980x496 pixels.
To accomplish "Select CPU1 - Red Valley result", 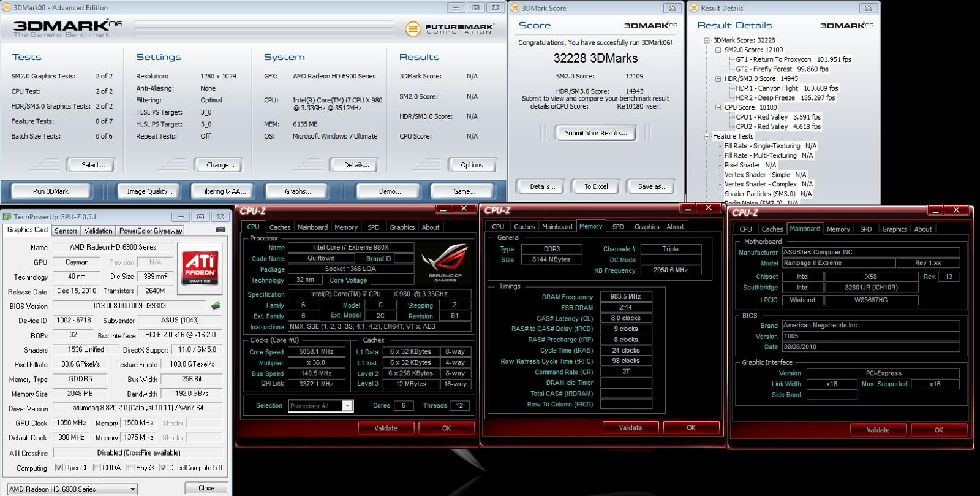I will (x=778, y=117).
